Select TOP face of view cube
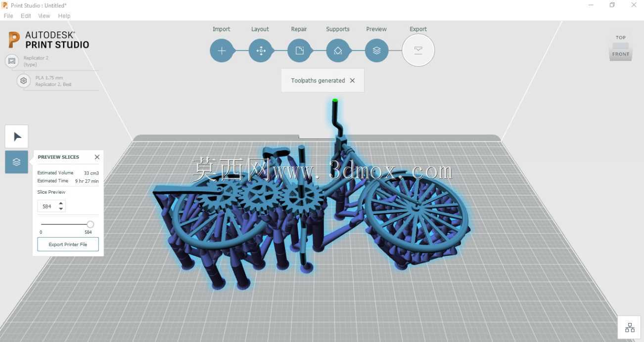 [x=621, y=38]
